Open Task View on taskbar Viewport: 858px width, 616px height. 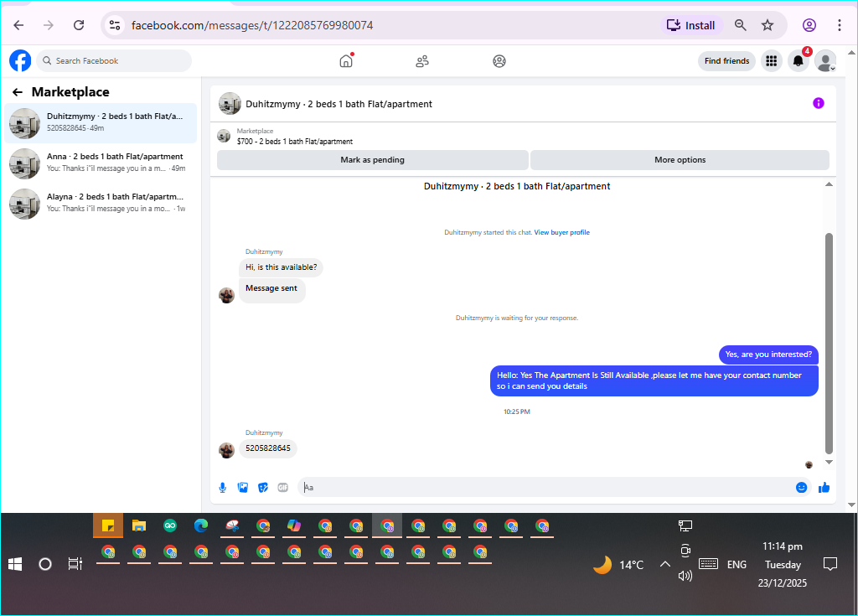75,564
